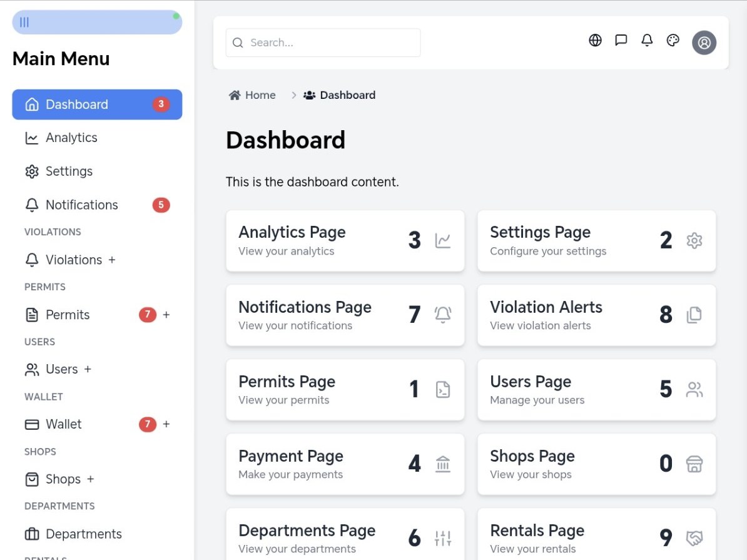Click the Permits Page file icon
Screen dimensions: 747x560
pyautogui.click(x=442, y=389)
